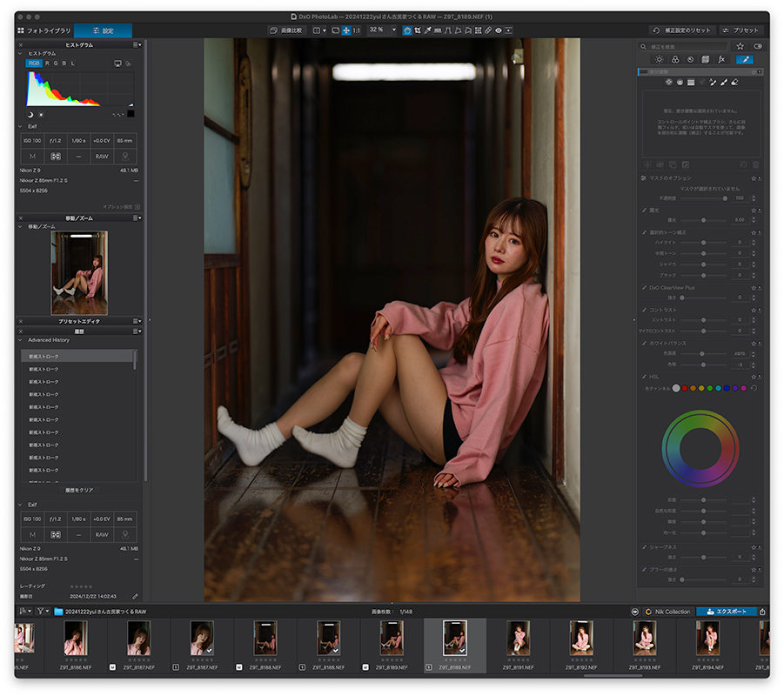
Task: Open the Light corrections tab (sun icon)
Action: tap(660, 59)
